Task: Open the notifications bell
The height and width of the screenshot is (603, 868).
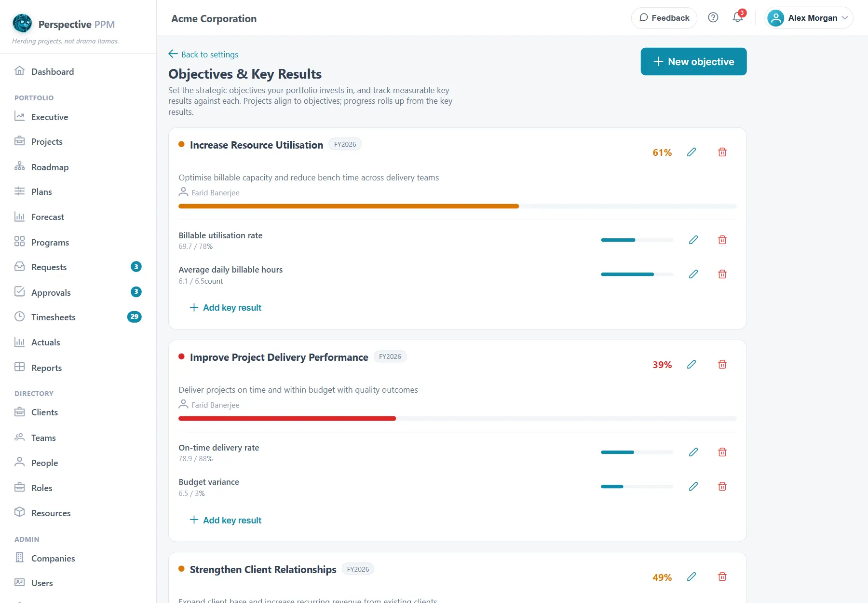Action: pyautogui.click(x=738, y=18)
